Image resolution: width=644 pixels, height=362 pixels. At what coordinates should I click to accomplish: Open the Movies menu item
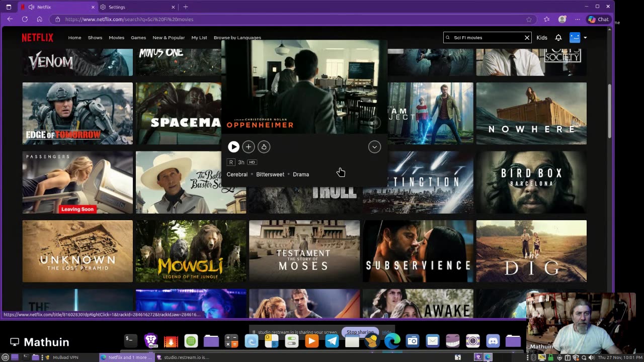(x=116, y=38)
